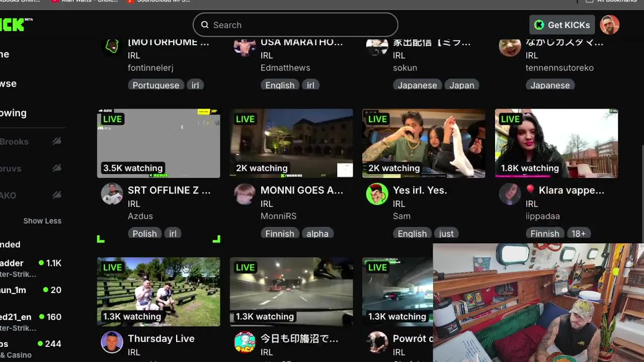Screen dimensions: 644x362
Task: Select the alpha tag under MonniRS
Action: [317, 233]
